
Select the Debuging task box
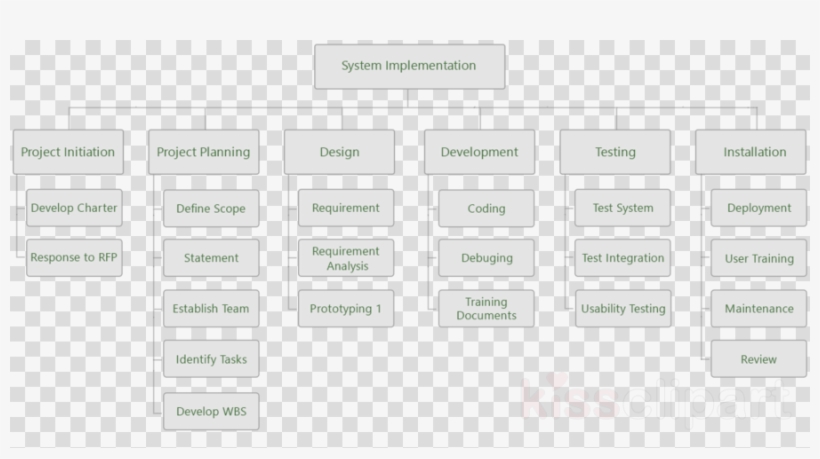click(x=486, y=258)
